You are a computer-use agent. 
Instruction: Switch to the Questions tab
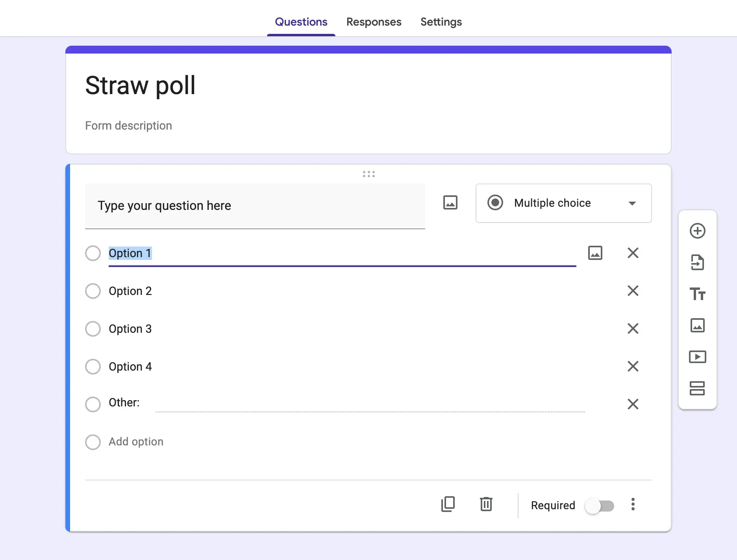point(301,22)
